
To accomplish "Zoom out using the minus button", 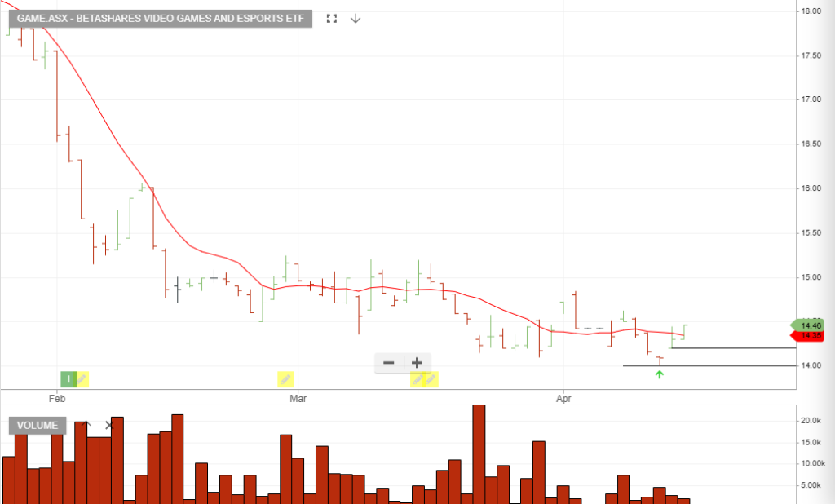I will coord(389,363).
